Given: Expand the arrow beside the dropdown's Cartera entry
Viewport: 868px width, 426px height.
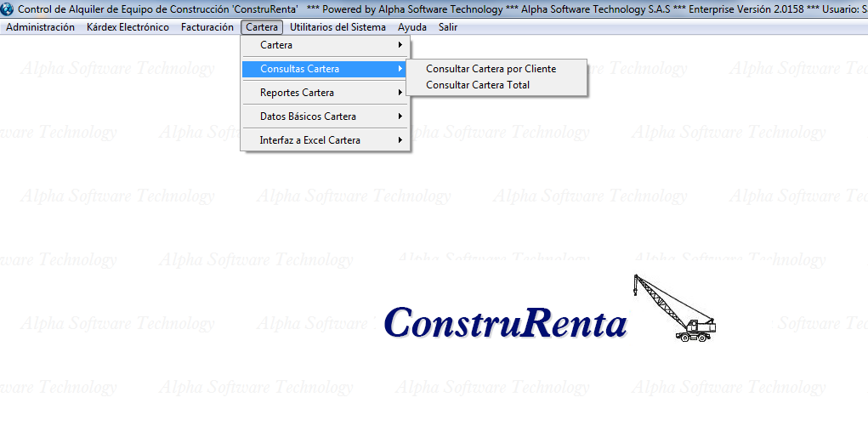Looking at the screenshot, I should pos(400,45).
